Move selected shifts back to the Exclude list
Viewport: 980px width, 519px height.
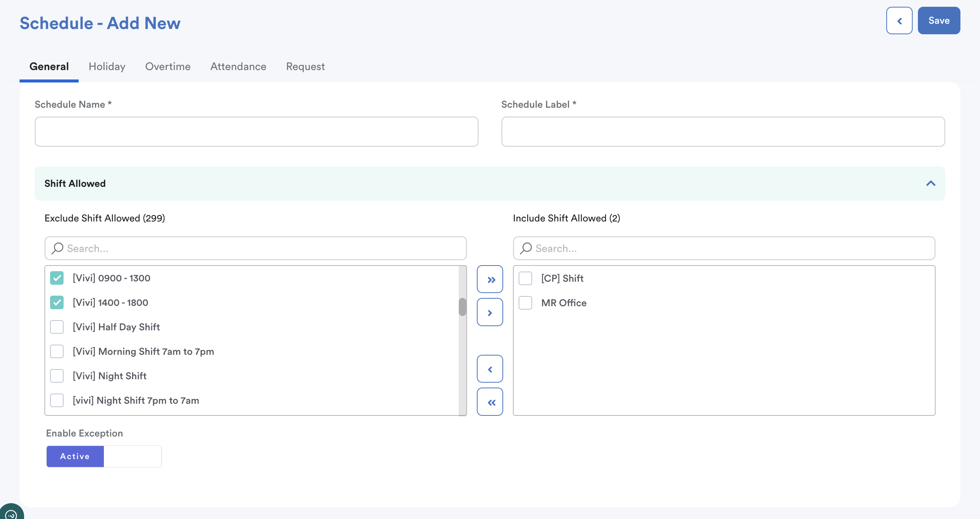tap(490, 369)
